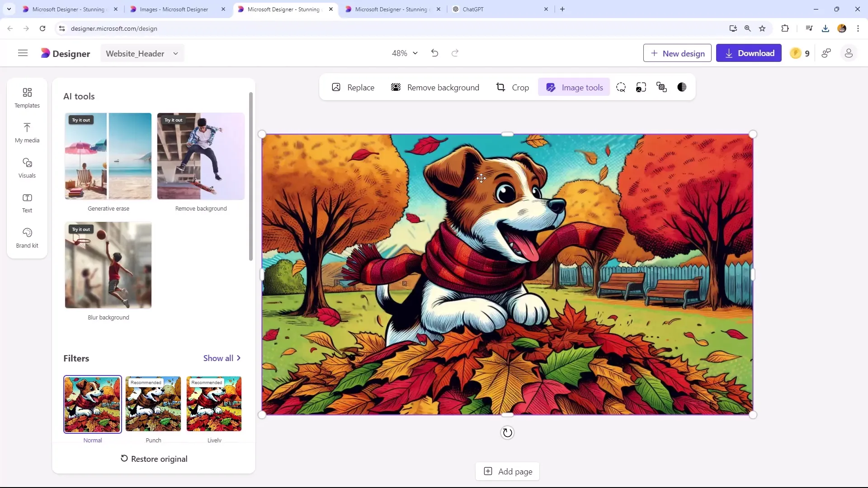868x488 pixels.
Task: Click Remove background in the toolbar
Action: pyautogui.click(x=435, y=88)
